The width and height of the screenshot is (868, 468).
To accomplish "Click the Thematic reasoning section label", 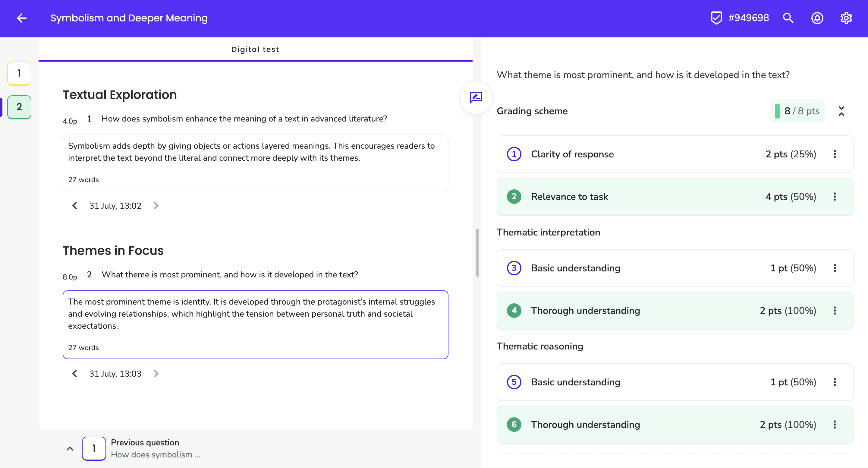I will pos(540,346).
